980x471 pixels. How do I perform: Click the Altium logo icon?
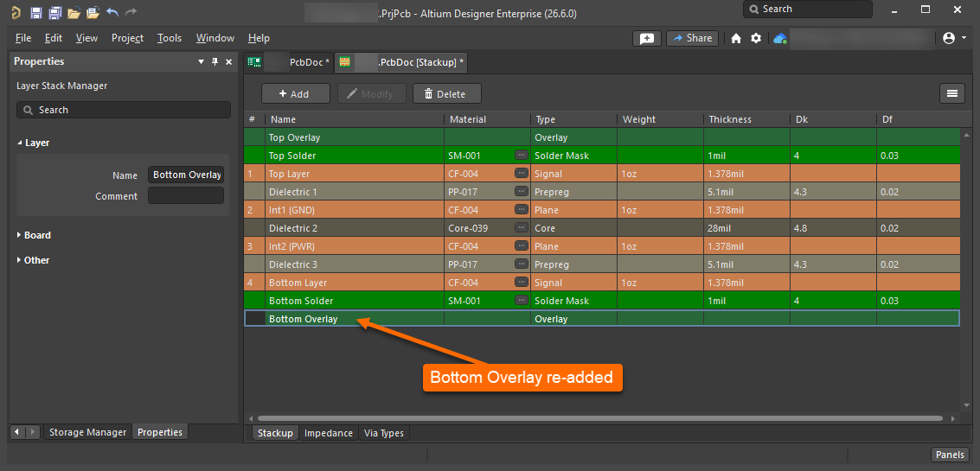pyautogui.click(x=16, y=12)
